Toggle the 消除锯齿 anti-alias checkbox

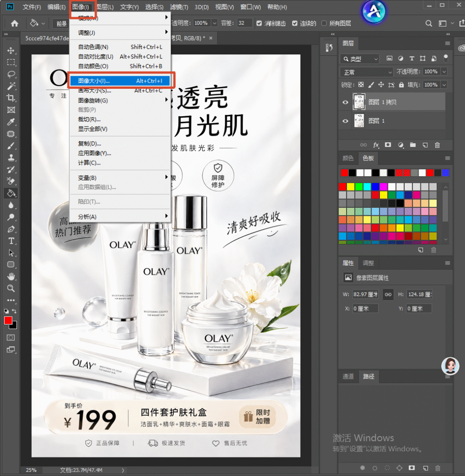pos(259,23)
